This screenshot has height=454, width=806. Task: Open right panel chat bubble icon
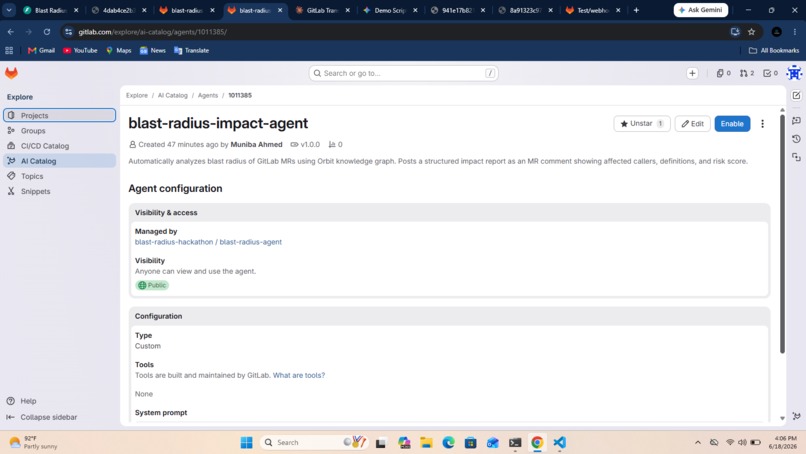[796, 120]
